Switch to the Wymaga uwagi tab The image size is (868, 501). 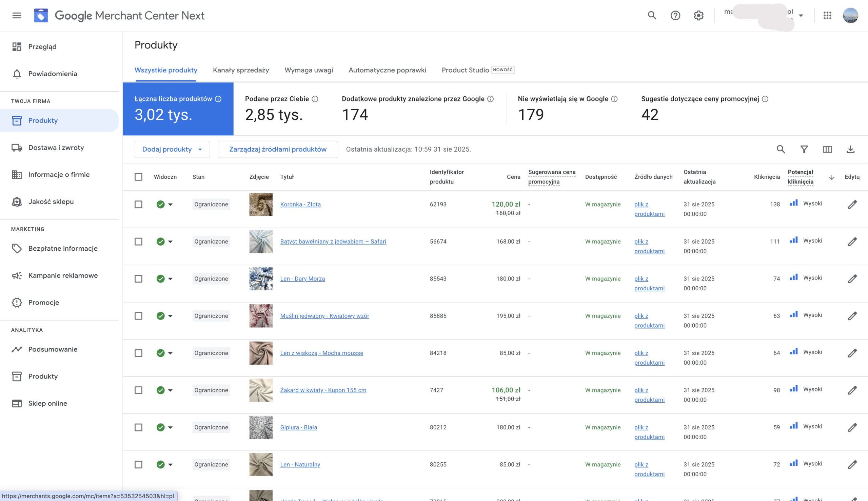click(309, 70)
